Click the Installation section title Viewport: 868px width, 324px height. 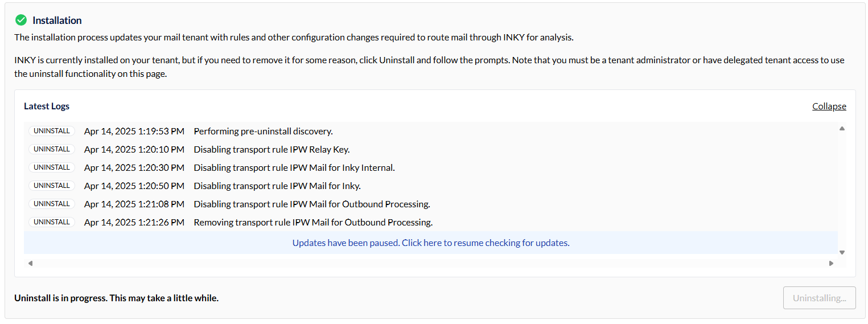pyautogui.click(x=57, y=20)
